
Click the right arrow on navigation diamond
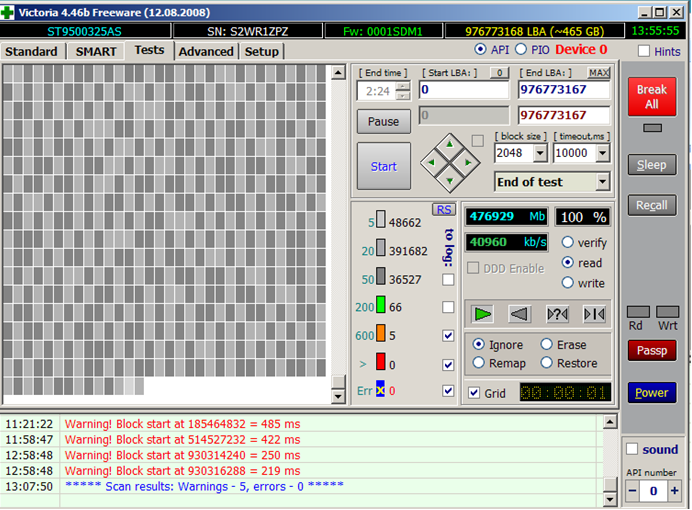point(468,163)
